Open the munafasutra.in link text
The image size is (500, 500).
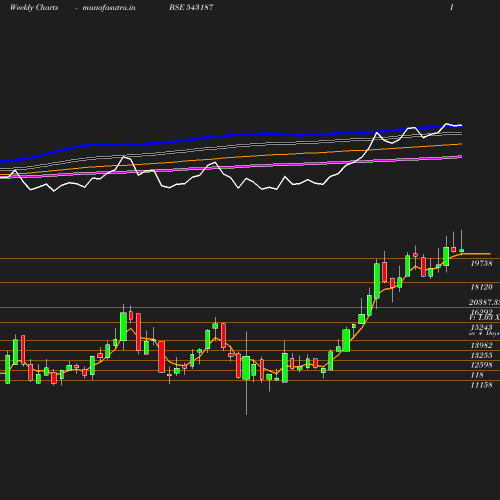coord(109,8)
